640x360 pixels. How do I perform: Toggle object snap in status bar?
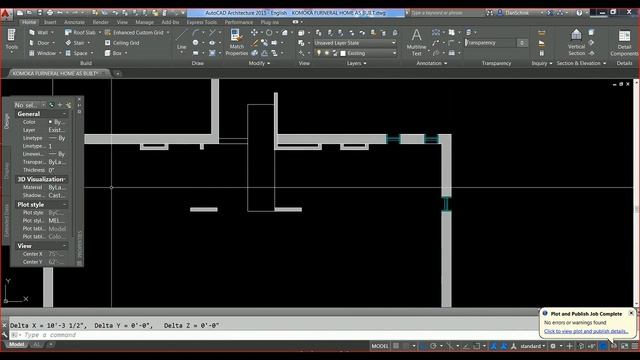476,346
